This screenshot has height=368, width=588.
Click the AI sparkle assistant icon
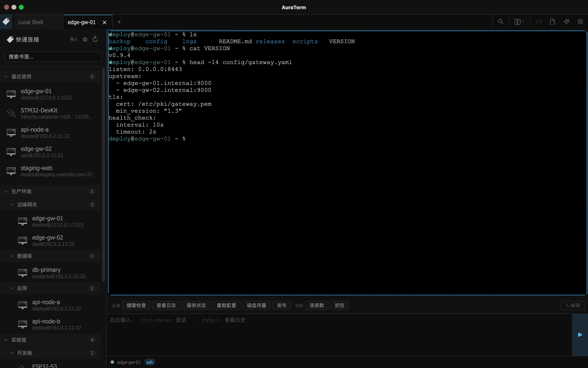pyautogui.click(x=566, y=22)
